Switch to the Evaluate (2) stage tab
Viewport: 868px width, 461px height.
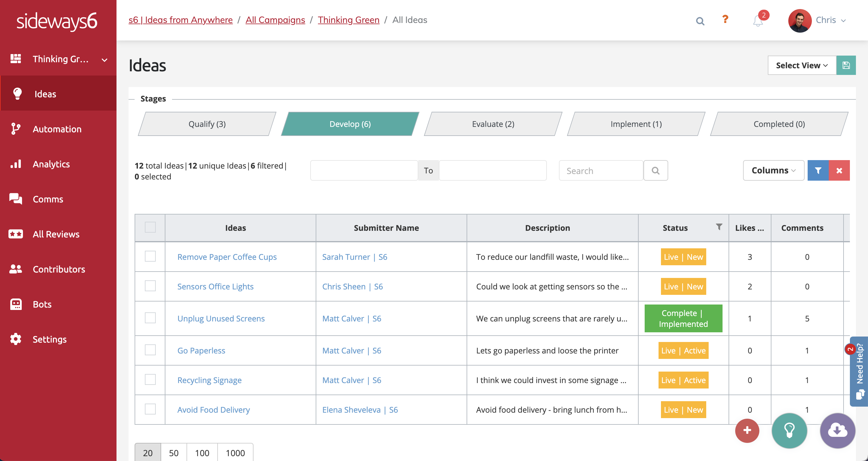[493, 124]
